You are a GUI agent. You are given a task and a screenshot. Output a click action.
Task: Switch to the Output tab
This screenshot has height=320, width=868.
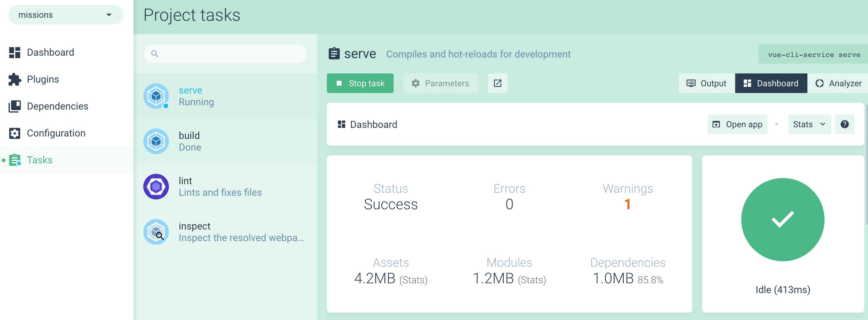707,83
